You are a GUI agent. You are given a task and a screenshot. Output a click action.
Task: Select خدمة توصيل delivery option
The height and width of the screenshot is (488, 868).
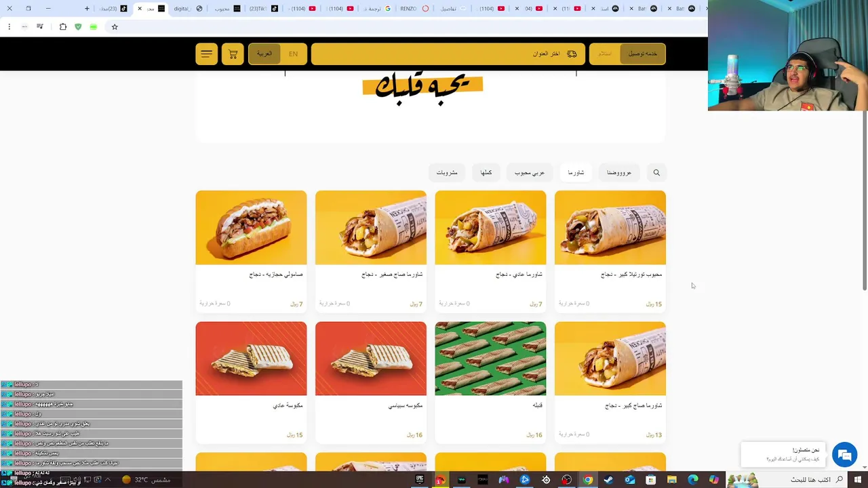pos(642,54)
